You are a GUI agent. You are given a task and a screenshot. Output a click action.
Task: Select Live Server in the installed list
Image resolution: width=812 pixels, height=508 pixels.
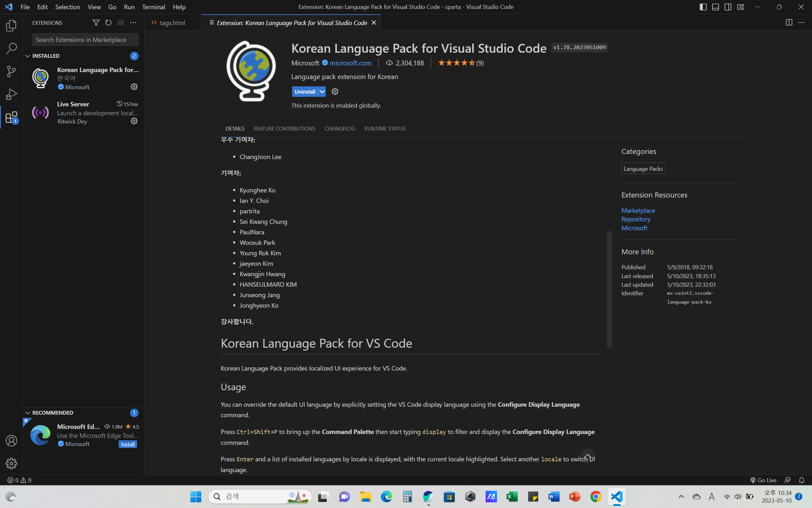[x=83, y=112]
